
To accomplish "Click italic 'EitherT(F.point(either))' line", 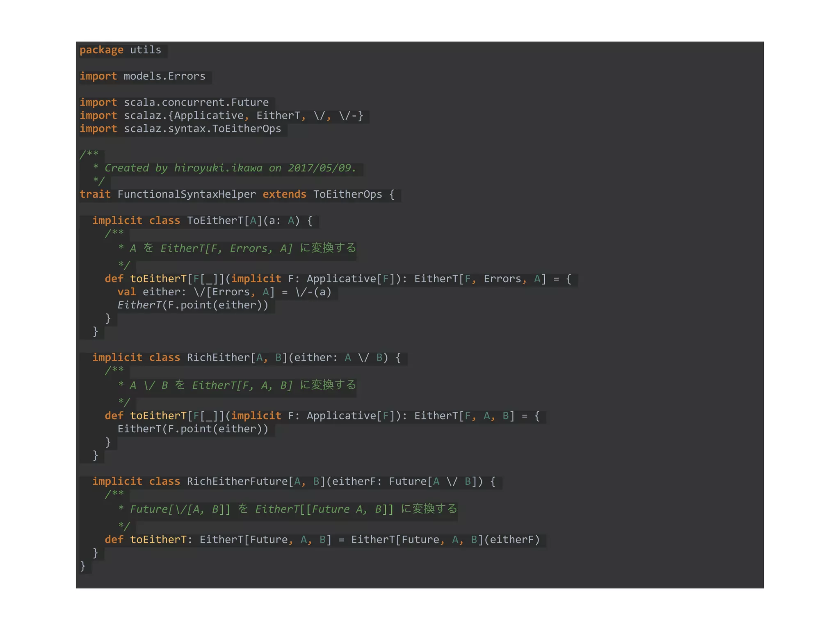I will point(193,305).
